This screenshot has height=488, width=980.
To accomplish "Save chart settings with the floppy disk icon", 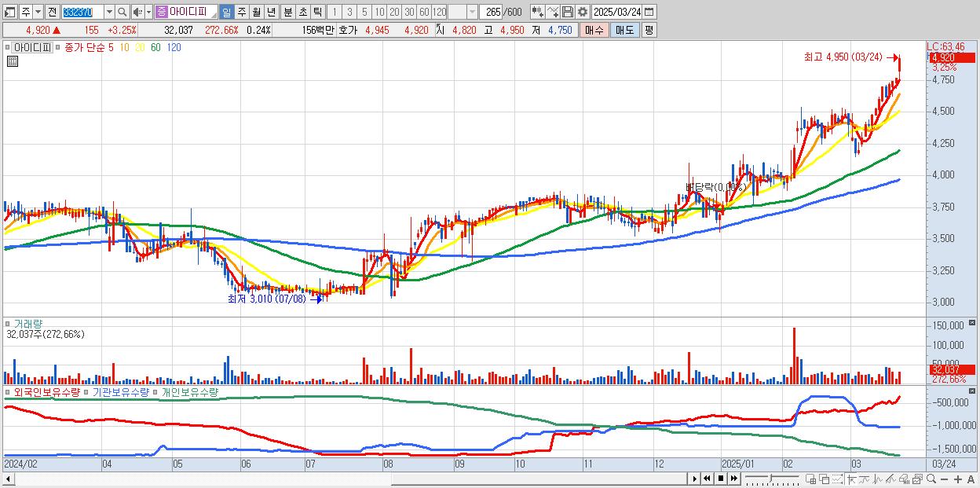I will pyautogui.click(x=568, y=12).
